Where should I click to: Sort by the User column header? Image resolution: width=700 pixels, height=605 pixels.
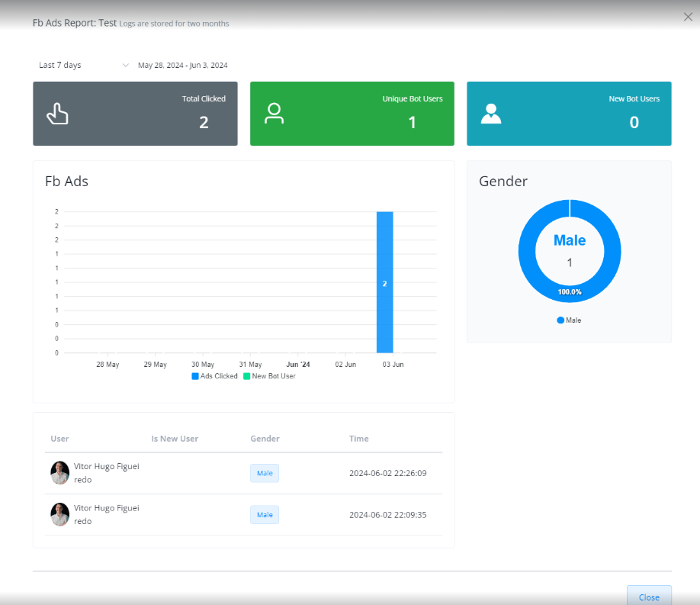coord(59,439)
